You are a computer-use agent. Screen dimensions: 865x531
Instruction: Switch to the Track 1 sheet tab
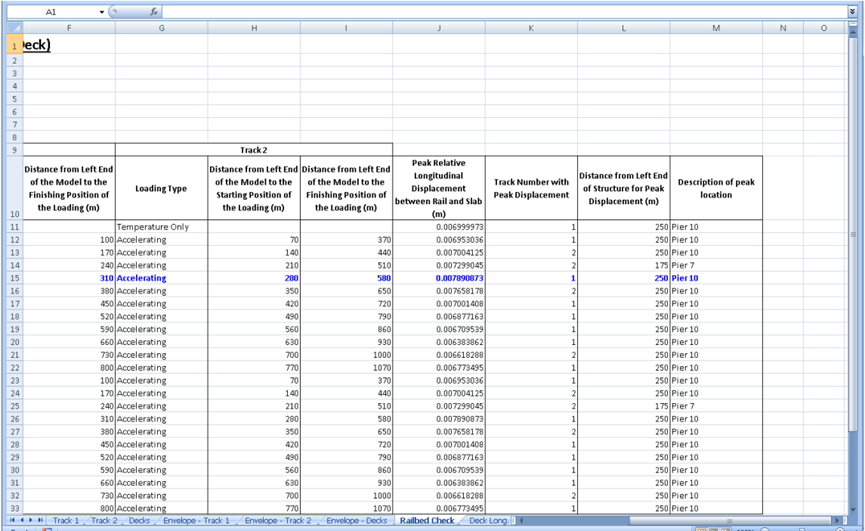(x=66, y=521)
